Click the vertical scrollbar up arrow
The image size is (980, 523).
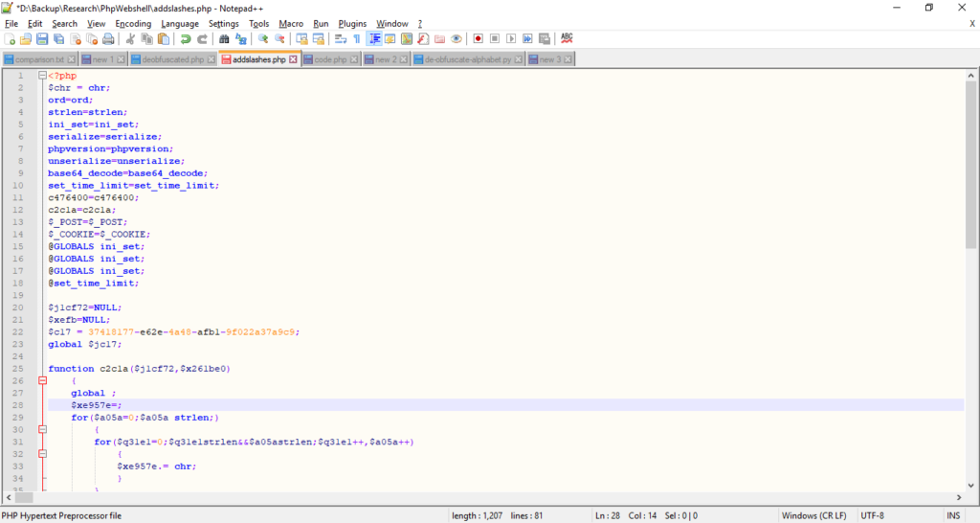(970, 75)
